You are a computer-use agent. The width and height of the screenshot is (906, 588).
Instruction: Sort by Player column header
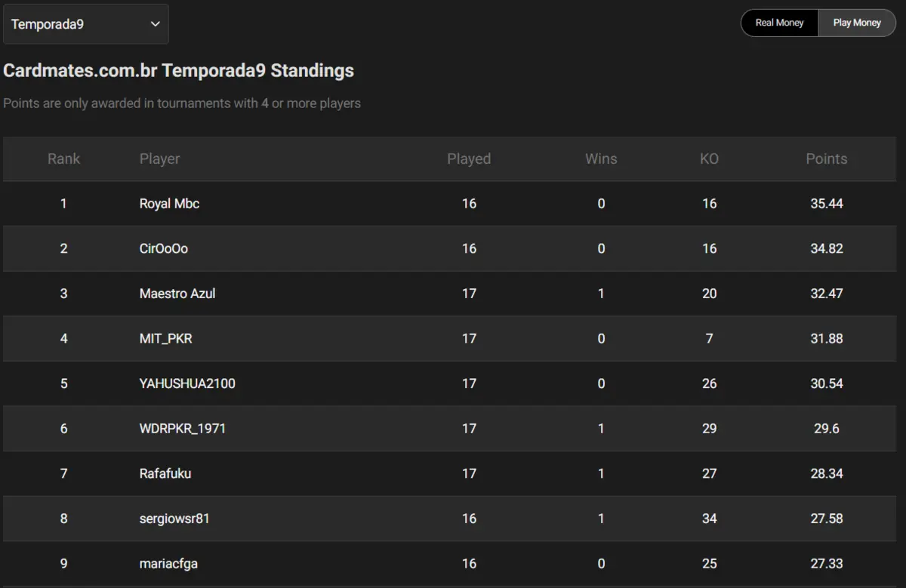point(160,159)
